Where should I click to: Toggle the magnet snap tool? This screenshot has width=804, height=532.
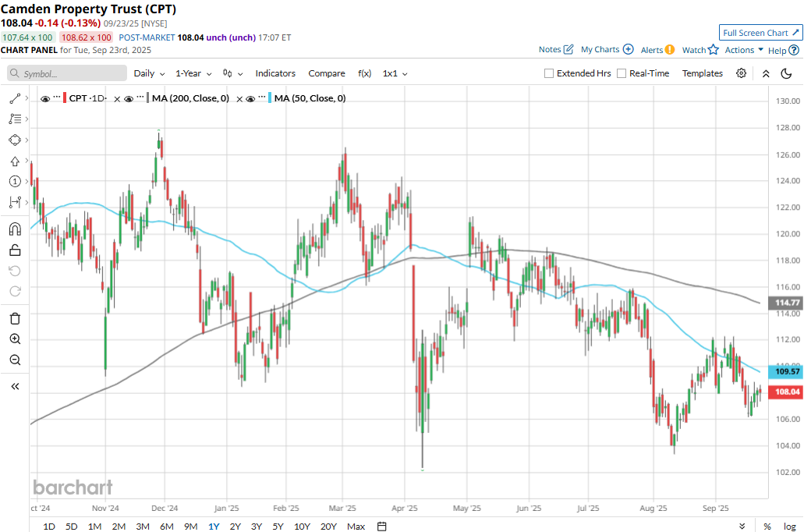tap(15, 229)
